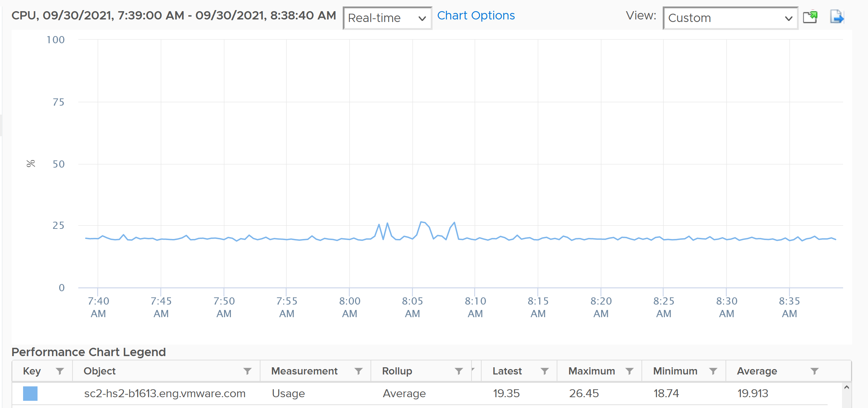Image resolution: width=868 pixels, height=408 pixels.
Task: Open filter for Measurement column
Action: pos(359,371)
